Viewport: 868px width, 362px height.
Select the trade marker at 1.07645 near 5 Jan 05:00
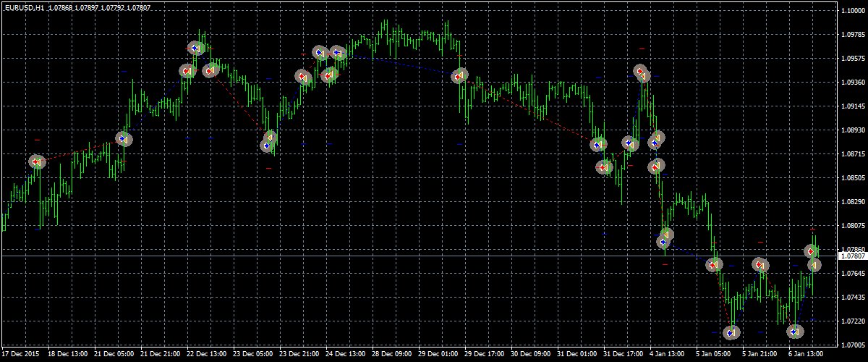click(x=715, y=265)
